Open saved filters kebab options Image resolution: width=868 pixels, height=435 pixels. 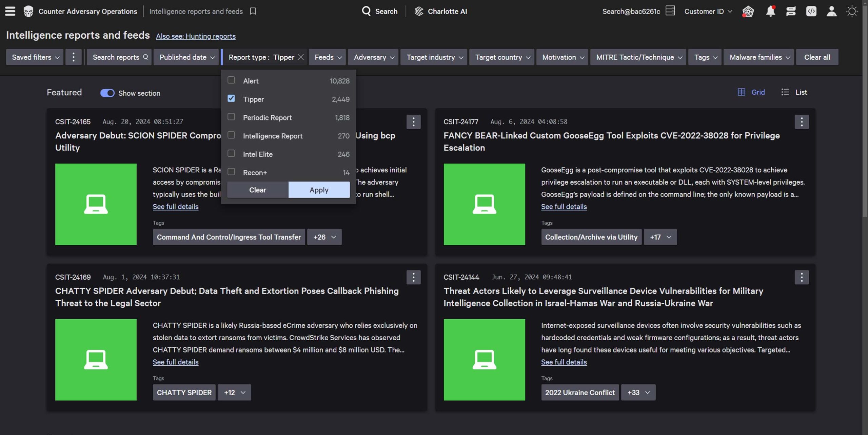73,57
